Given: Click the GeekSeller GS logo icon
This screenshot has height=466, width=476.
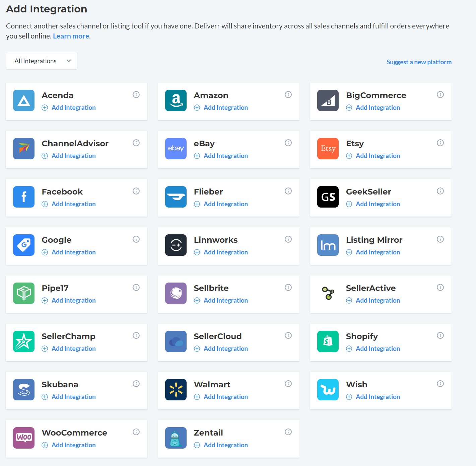Looking at the screenshot, I should click(x=328, y=197).
